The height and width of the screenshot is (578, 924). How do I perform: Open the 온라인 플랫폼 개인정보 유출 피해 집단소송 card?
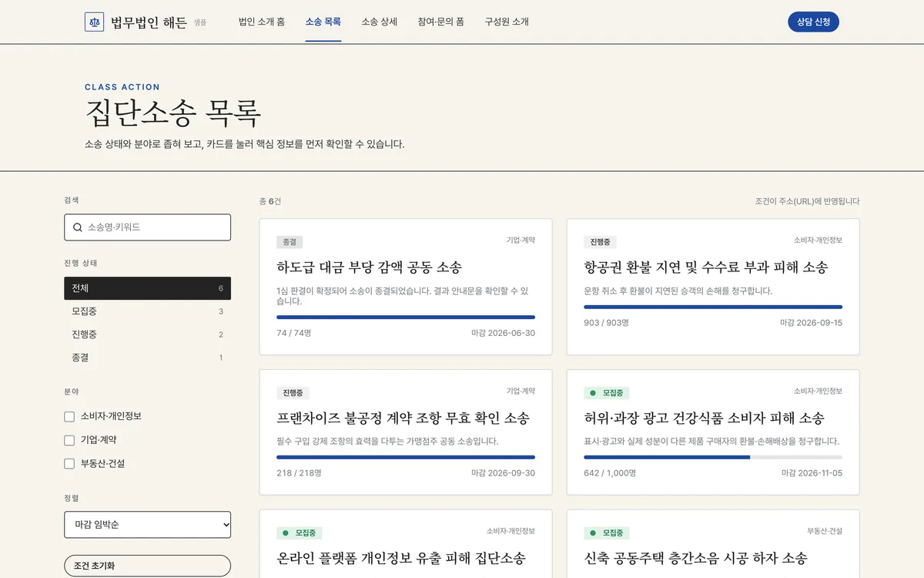tap(406, 544)
